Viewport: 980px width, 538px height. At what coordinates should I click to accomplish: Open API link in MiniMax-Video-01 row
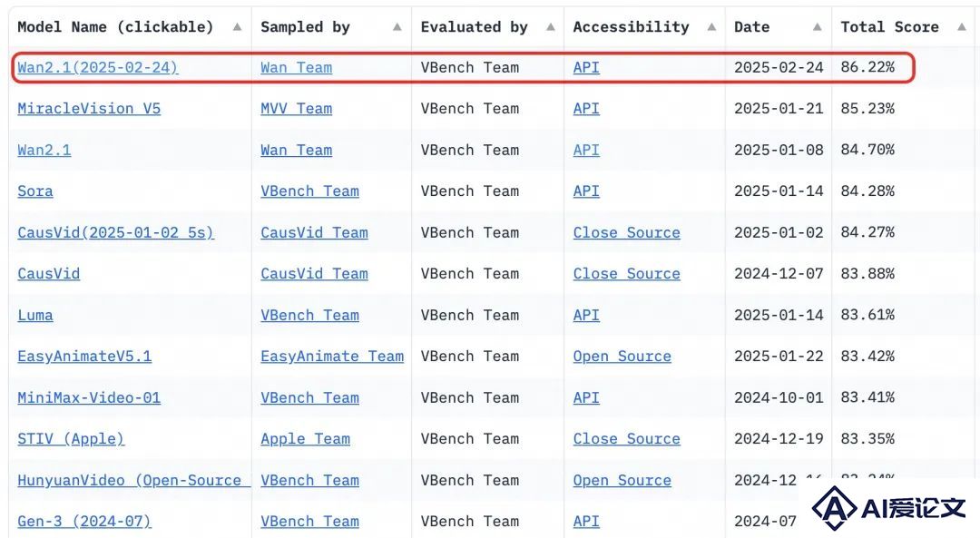tap(586, 397)
